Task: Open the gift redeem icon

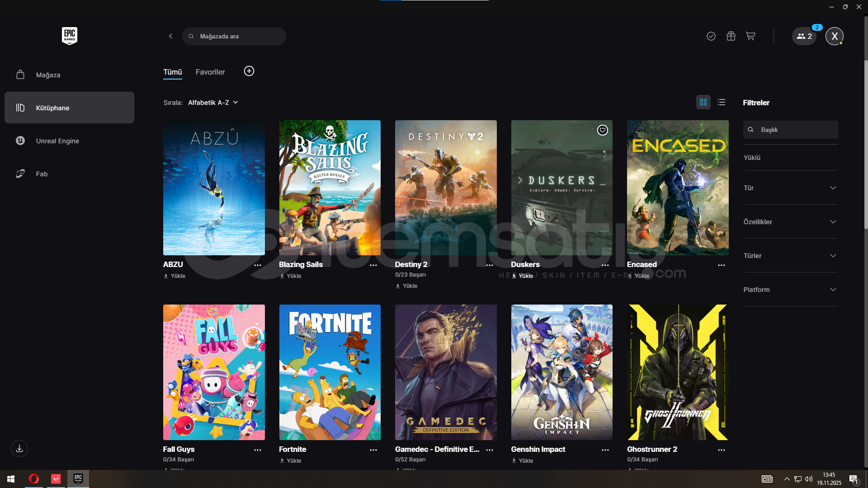Action: (731, 36)
